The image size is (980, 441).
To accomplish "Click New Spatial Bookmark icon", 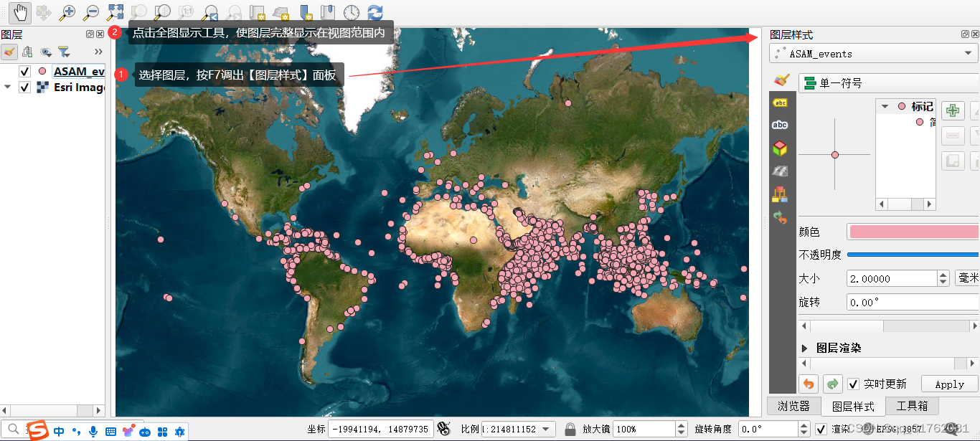I will point(306,12).
